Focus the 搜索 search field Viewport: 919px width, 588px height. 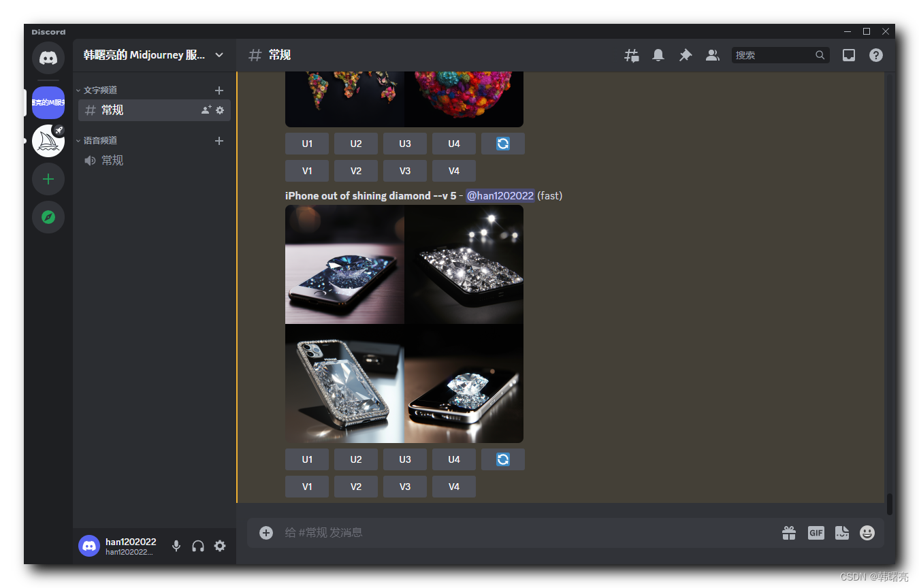tap(781, 55)
